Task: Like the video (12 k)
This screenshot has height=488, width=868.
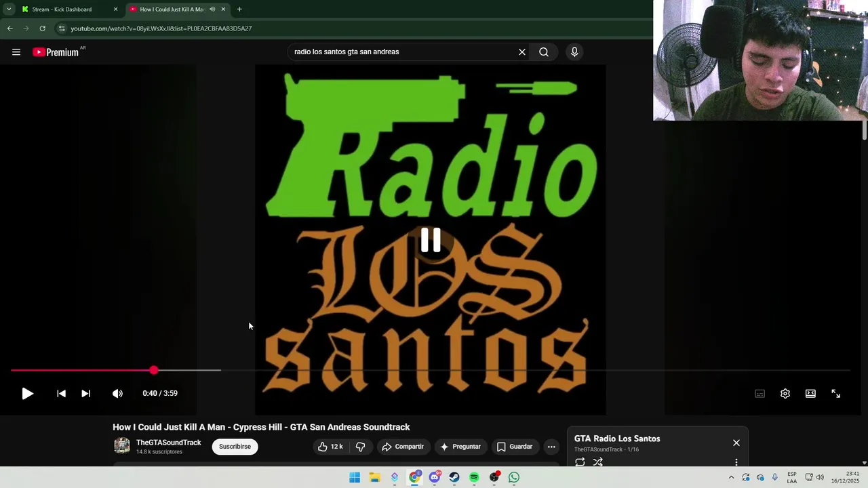Action: pos(330,447)
